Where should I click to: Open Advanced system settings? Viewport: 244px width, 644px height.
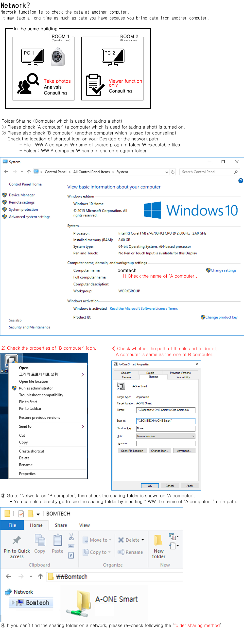pyautogui.click(x=30, y=217)
